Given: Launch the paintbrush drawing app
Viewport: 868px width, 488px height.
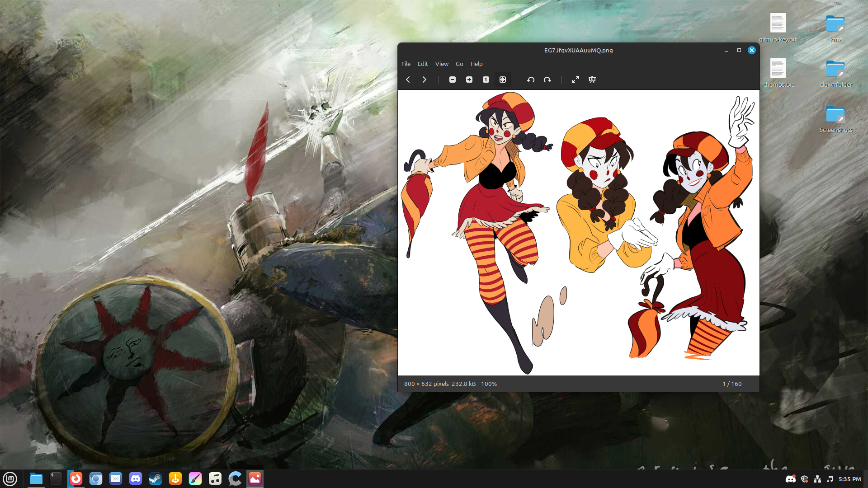Looking at the screenshot, I should click(195, 479).
